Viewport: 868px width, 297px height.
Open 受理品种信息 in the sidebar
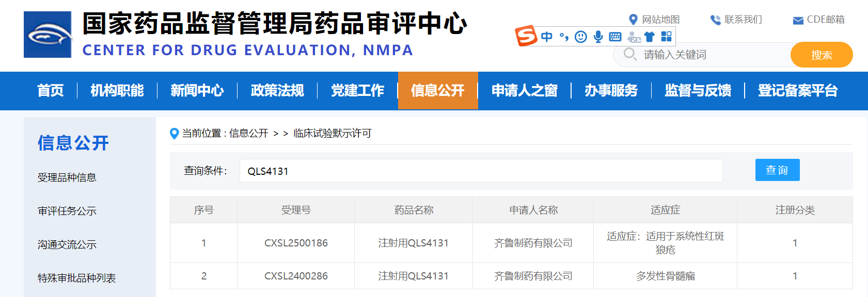(x=67, y=178)
